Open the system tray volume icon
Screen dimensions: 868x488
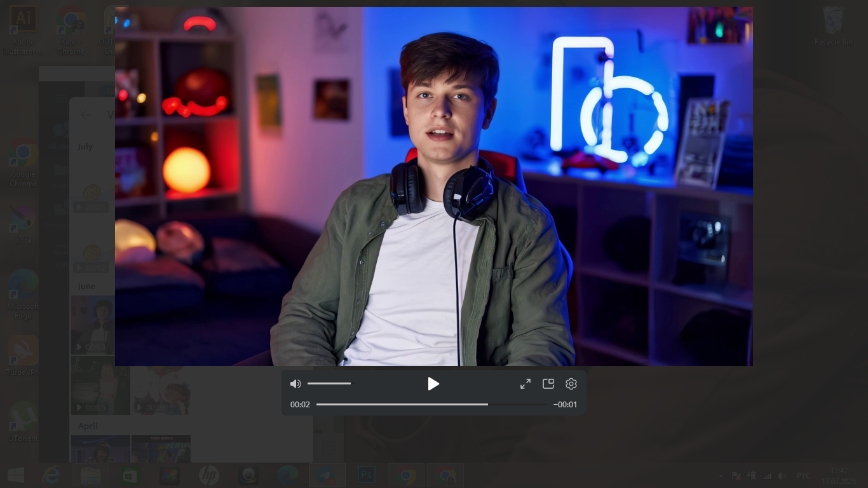coord(782,476)
